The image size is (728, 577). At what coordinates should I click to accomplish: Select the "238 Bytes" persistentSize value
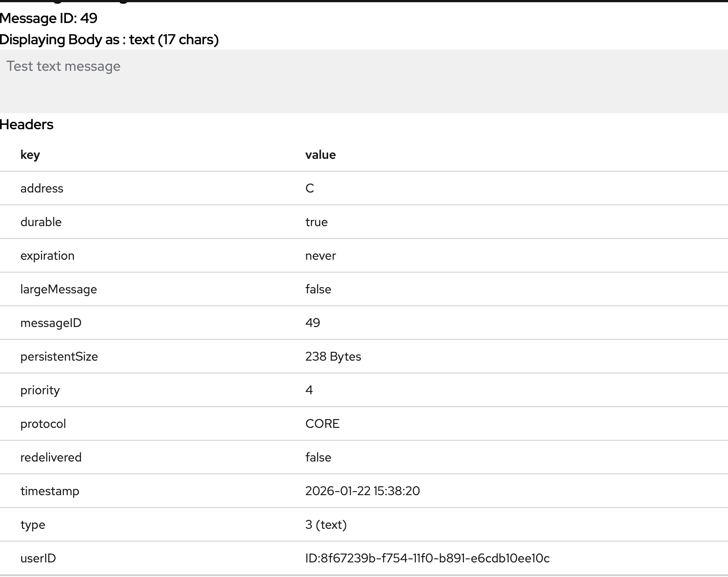pyautogui.click(x=333, y=357)
